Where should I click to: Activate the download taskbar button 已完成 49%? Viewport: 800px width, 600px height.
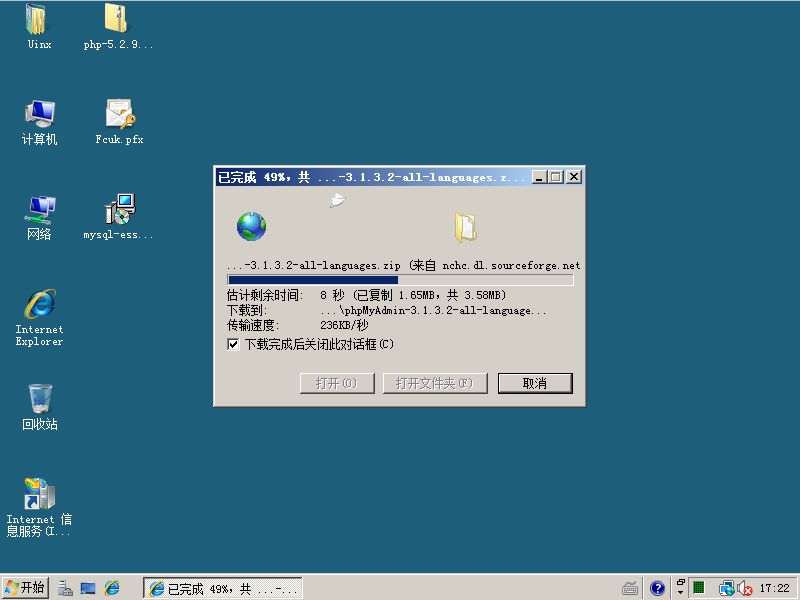click(x=223, y=588)
